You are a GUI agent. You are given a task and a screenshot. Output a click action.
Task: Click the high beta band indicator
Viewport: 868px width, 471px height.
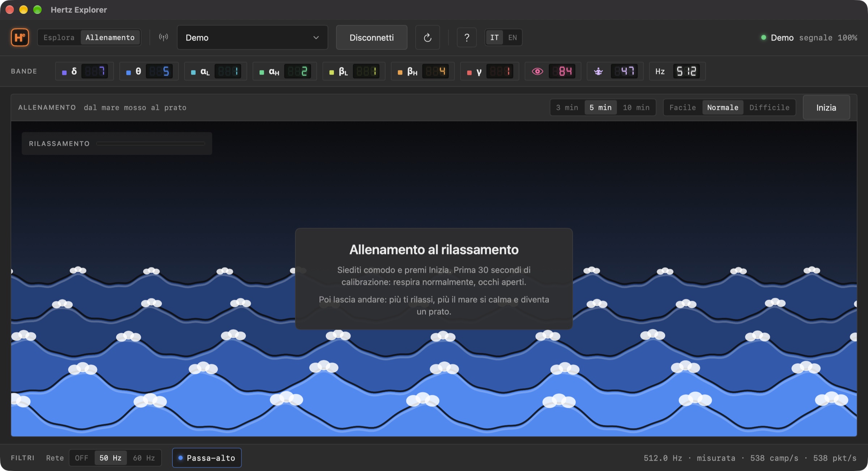422,71
